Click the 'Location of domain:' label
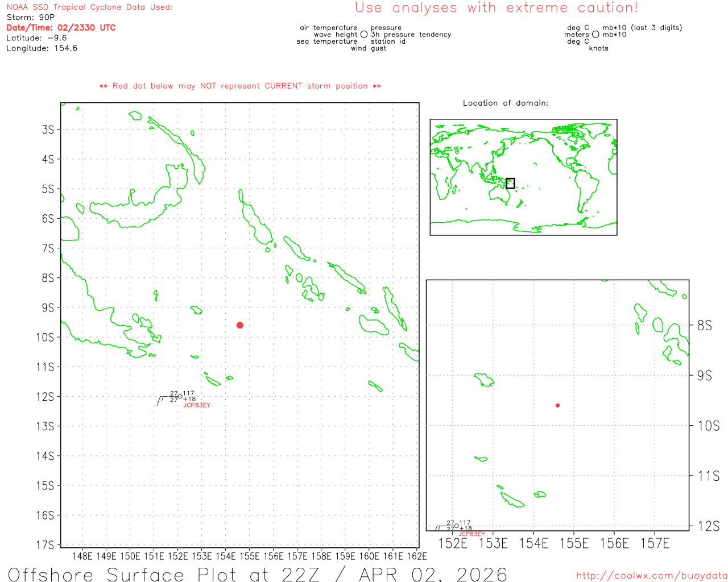Image resolution: width=728 pixels, height=582 pixels. [505, 103]
